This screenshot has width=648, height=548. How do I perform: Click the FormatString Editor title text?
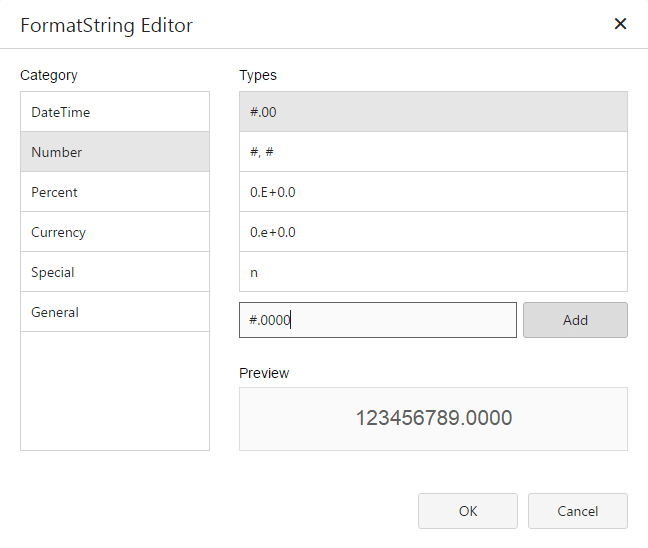(x=107, y=25)
